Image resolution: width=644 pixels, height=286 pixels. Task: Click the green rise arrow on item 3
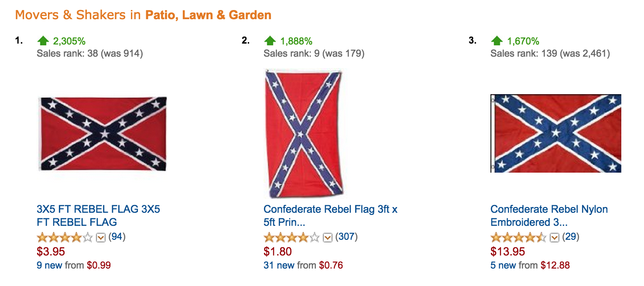coord(497,41)
